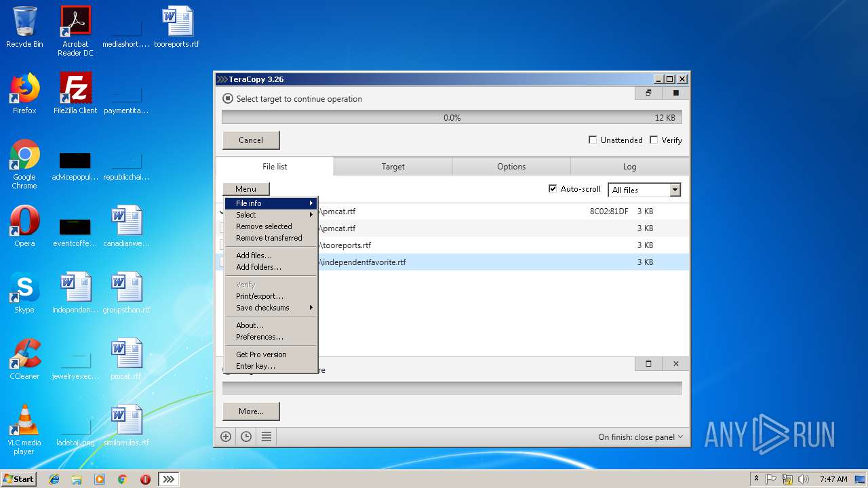Choose Remove selected from the menu
The width and height of the screenshot is (868, 488).
click(271, 226)
